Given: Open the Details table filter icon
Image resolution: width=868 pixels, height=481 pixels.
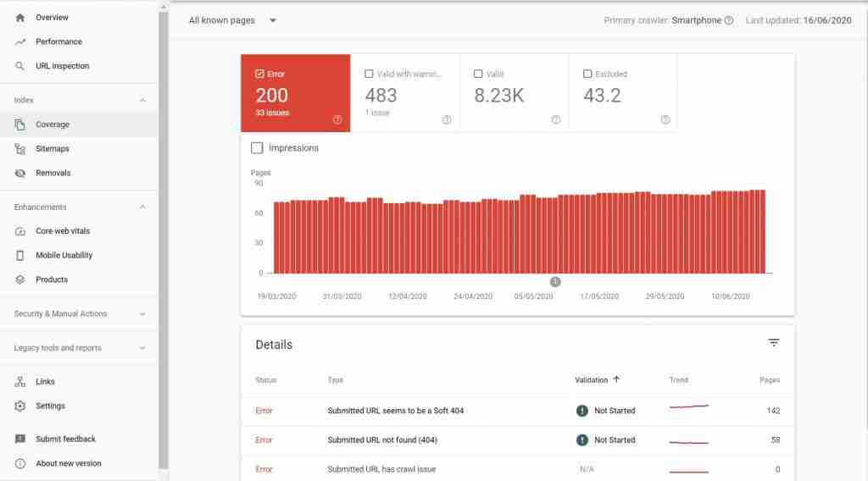Looking at the screenshot, I should 774,343.
